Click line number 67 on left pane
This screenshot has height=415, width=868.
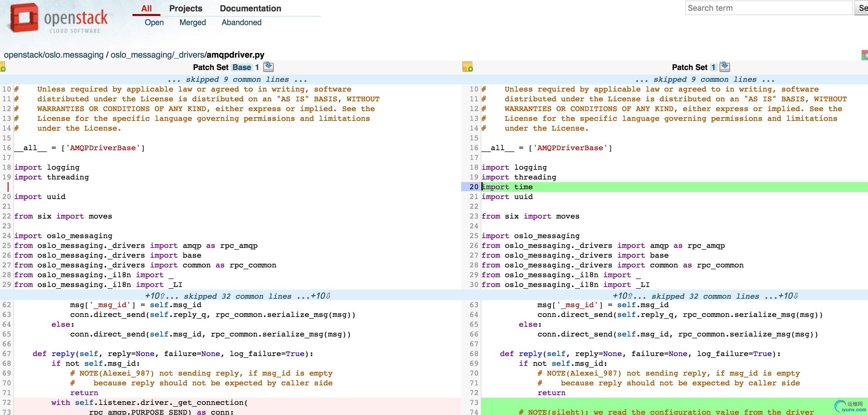click(7, 354)
